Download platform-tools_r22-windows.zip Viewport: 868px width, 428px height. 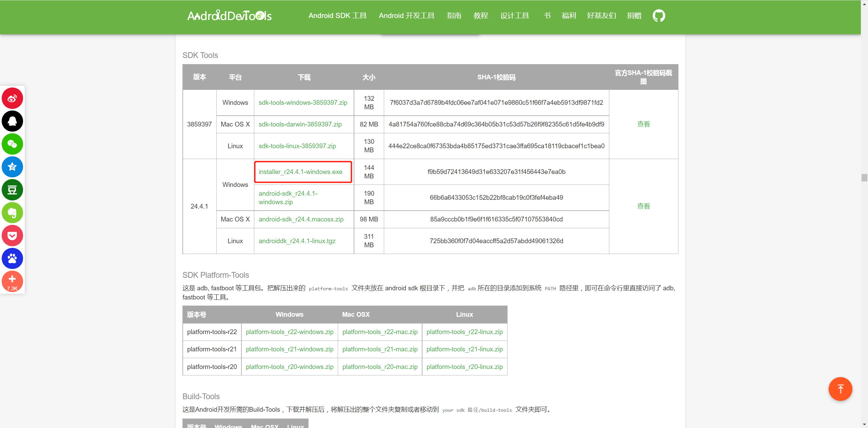290,332
